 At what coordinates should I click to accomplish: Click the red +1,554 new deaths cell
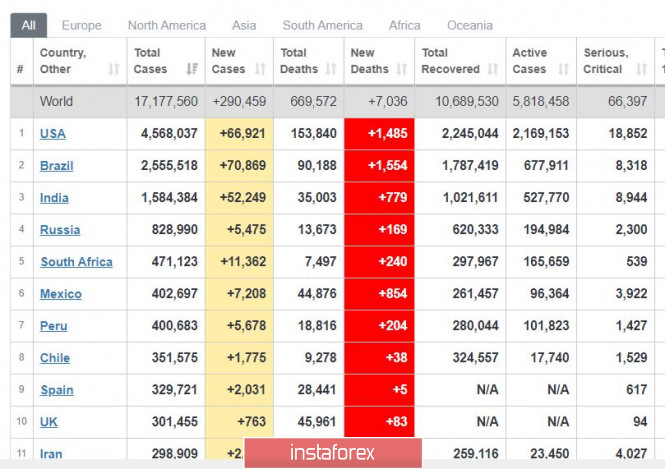tap(378, 165)
